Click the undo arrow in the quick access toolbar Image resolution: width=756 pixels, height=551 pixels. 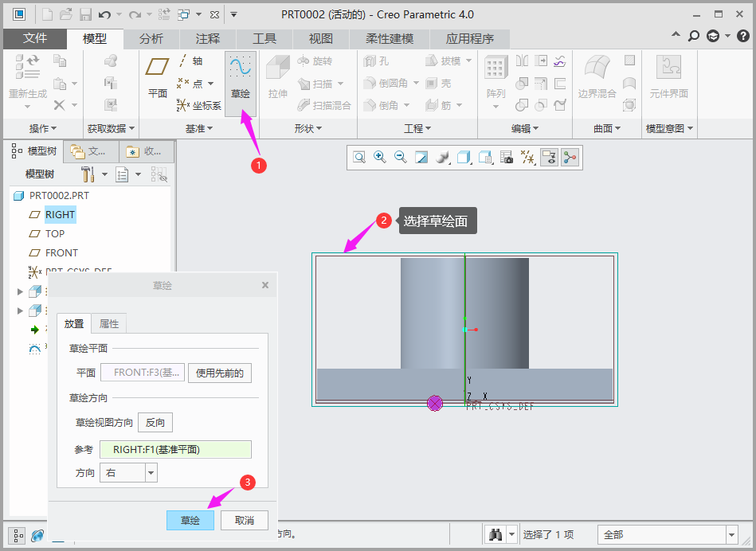pyautogui.click(x=104, y=14)
